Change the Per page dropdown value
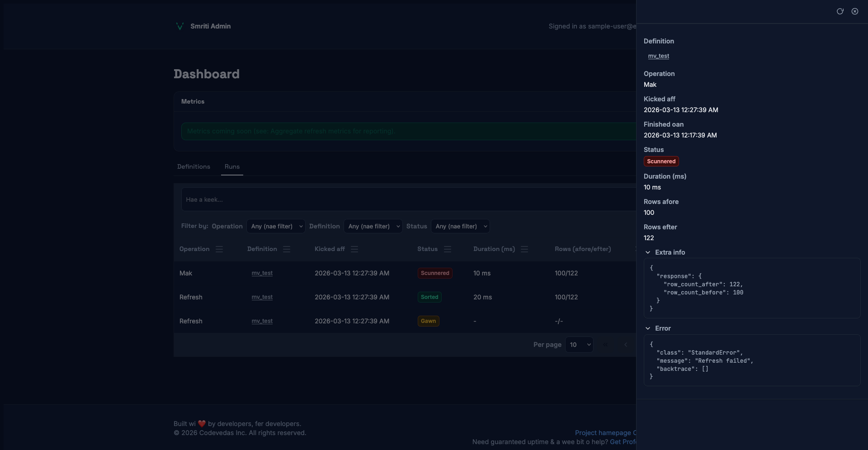Screen dimensions: 868x450 (x=579, y=345)
